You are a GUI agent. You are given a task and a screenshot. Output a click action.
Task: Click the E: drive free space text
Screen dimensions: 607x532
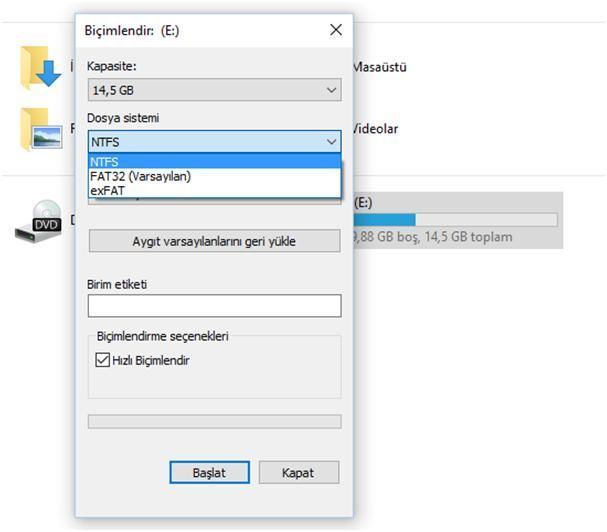(433, 237)
